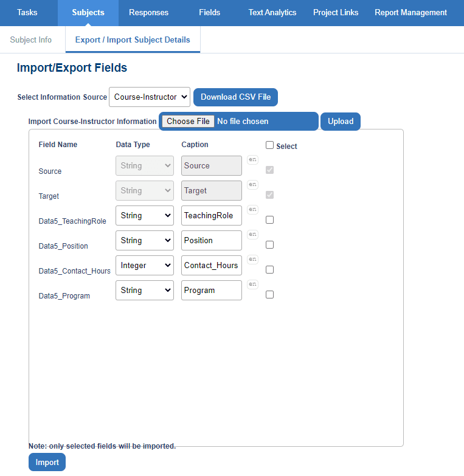Click the disabled Data Type dropdown for Source
Image resolution: width=464 pixels, height=476 pixels.
(145, 166)
